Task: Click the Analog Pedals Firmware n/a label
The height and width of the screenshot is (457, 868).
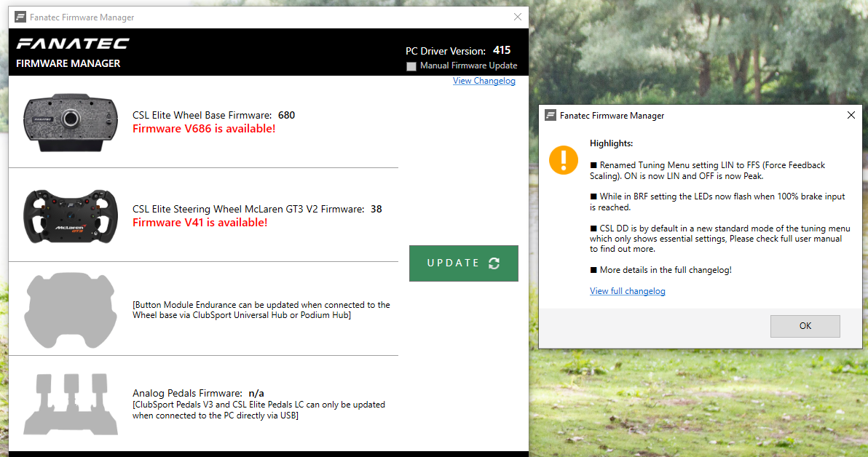Action: (198, 393)
